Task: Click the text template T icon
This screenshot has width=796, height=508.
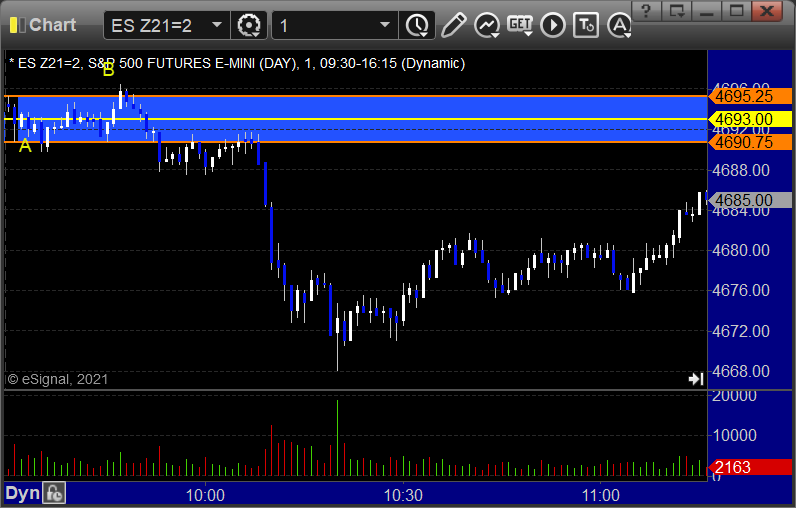Action: coord(586,25)
